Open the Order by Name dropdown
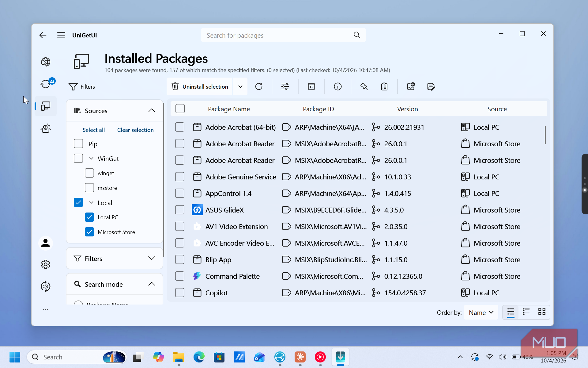Viewport: 588px width, 368px height. (x=481, y=312)
